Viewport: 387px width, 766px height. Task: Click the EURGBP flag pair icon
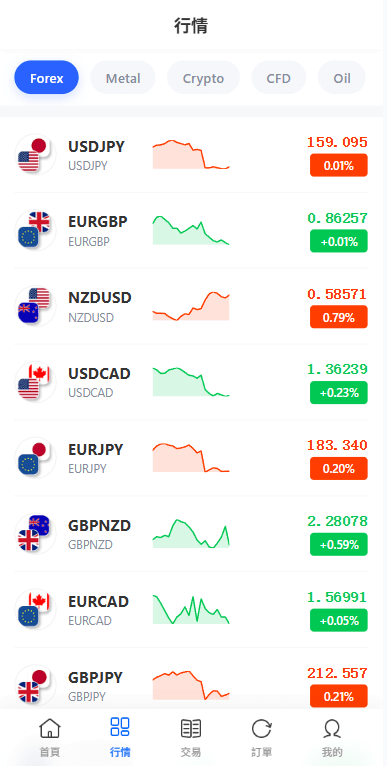point(35,230)
